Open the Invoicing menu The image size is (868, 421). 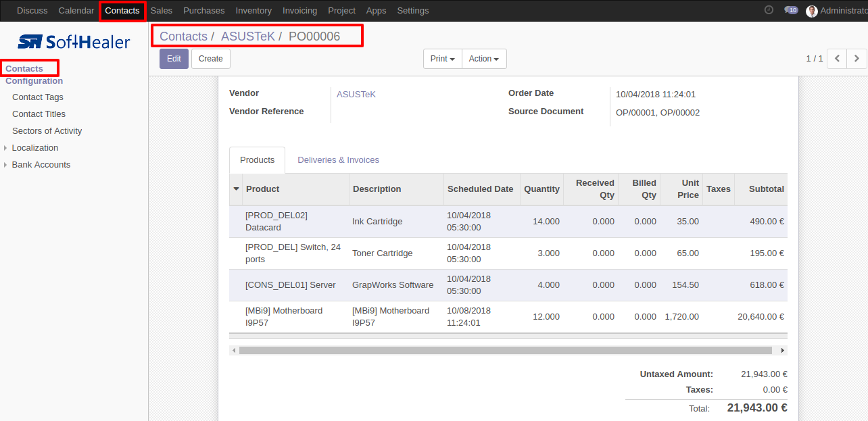click(x=299, y=11)
